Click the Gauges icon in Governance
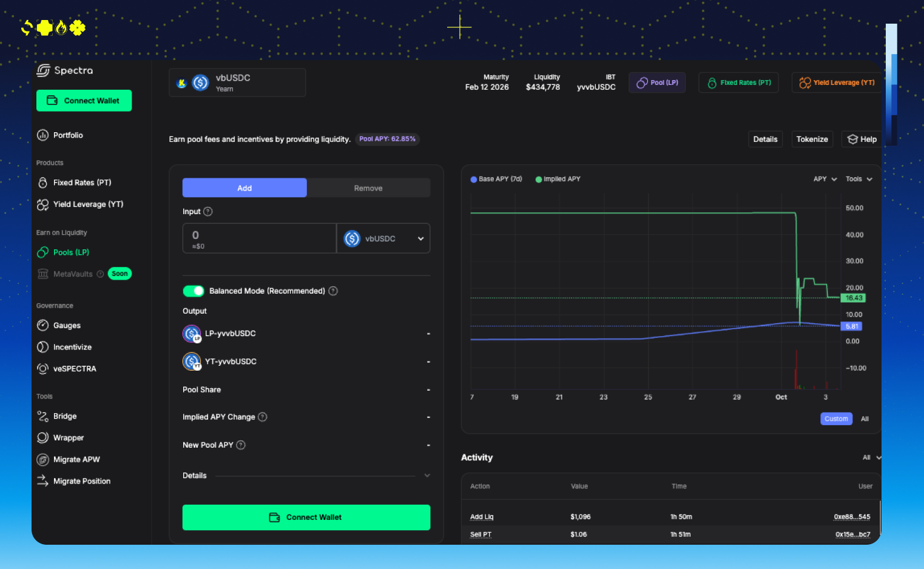 [42, 326]
